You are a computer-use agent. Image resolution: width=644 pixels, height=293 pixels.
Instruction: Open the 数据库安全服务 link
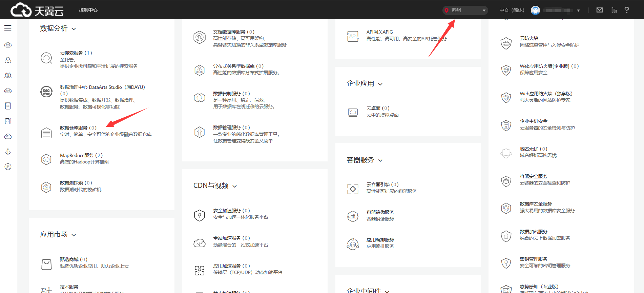536,204
